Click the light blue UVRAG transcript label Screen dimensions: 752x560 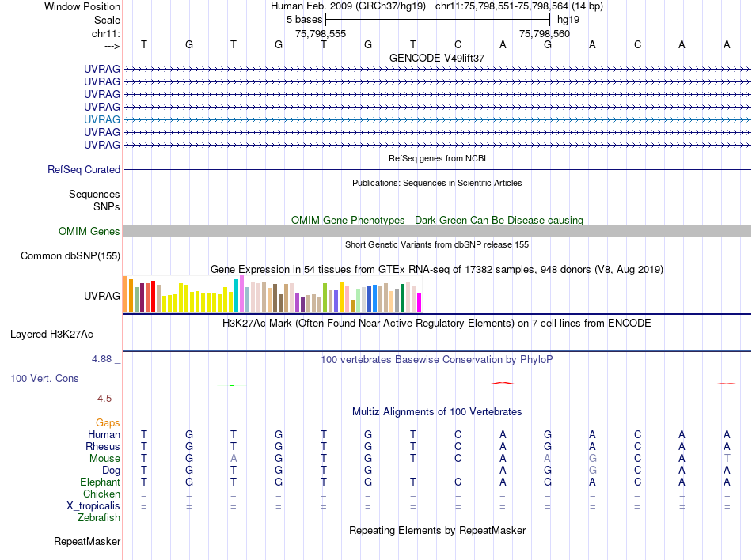click(101, 119)
